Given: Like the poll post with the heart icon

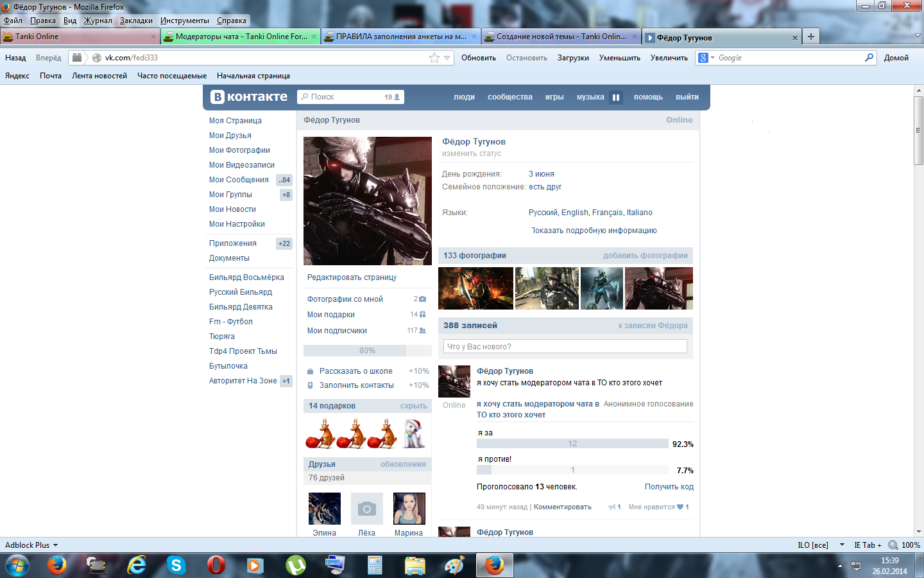Looking at the screenshot, I should click(x=680, y=507).
